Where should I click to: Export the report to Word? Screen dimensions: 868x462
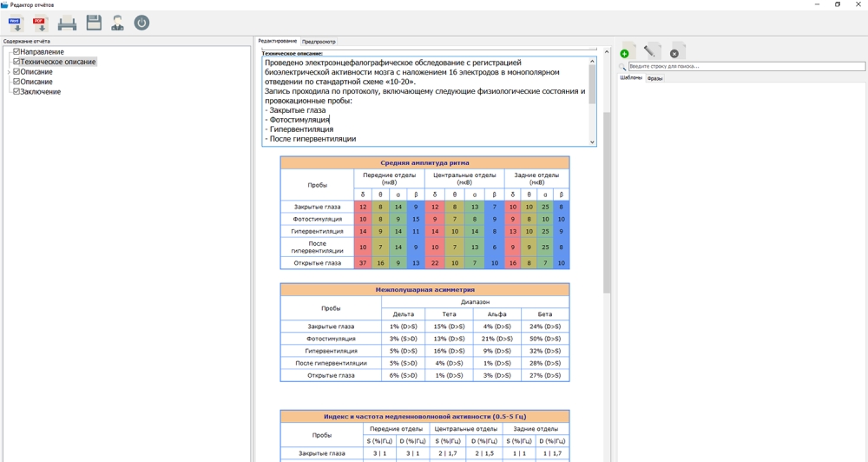click(15, 23)
